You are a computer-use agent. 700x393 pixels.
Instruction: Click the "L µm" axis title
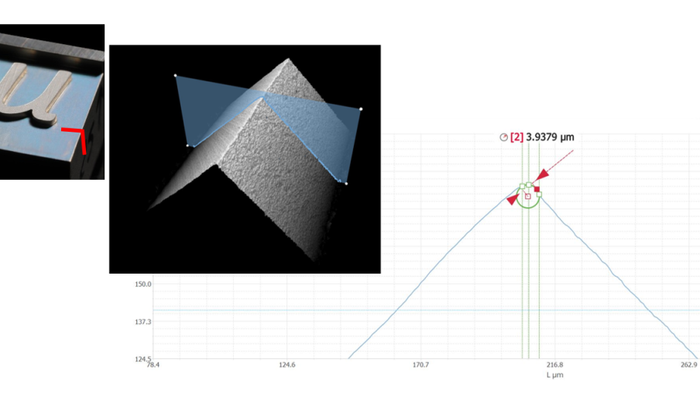(x=555, y=375)
